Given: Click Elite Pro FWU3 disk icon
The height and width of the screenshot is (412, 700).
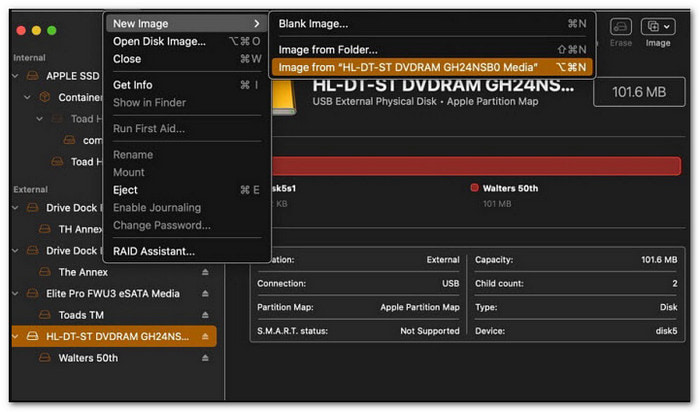Looking at the screenshot, I should 33,293.
